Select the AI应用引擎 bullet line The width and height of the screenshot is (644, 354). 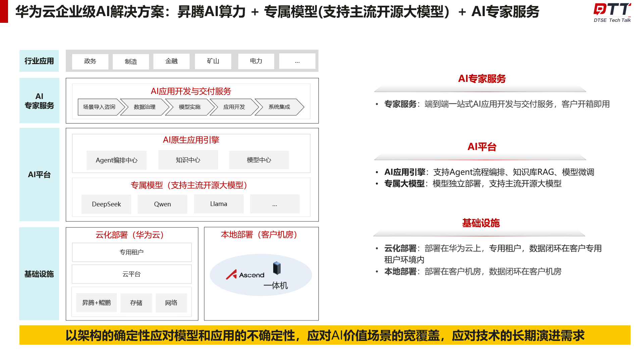(489, 172)
